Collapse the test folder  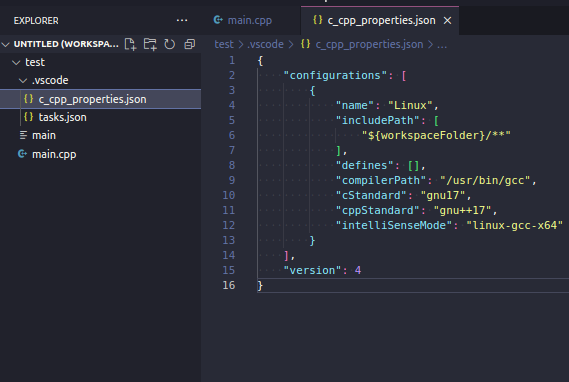tap(16, 62)
